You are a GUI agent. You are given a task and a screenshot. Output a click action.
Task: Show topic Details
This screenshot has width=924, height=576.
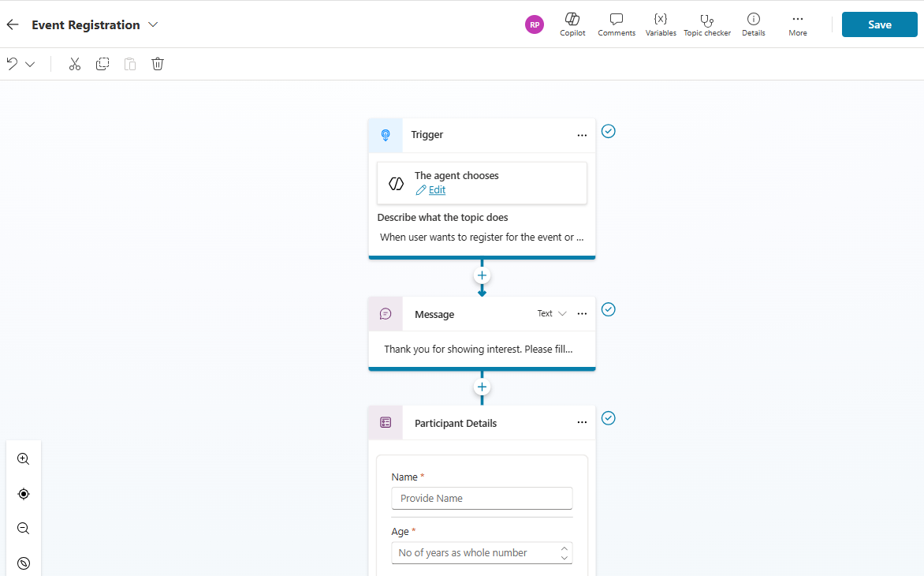[753, 24]
